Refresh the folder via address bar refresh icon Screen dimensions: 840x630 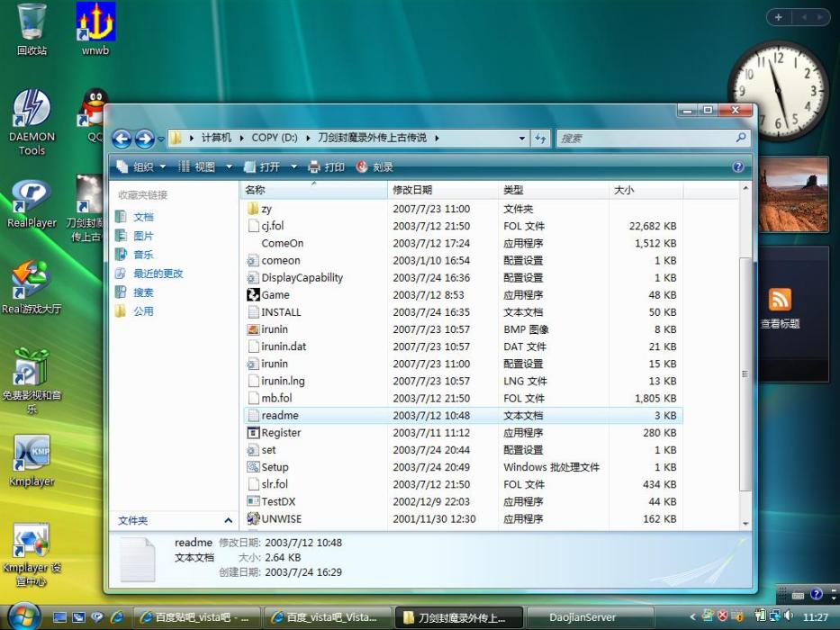point(540,139)
